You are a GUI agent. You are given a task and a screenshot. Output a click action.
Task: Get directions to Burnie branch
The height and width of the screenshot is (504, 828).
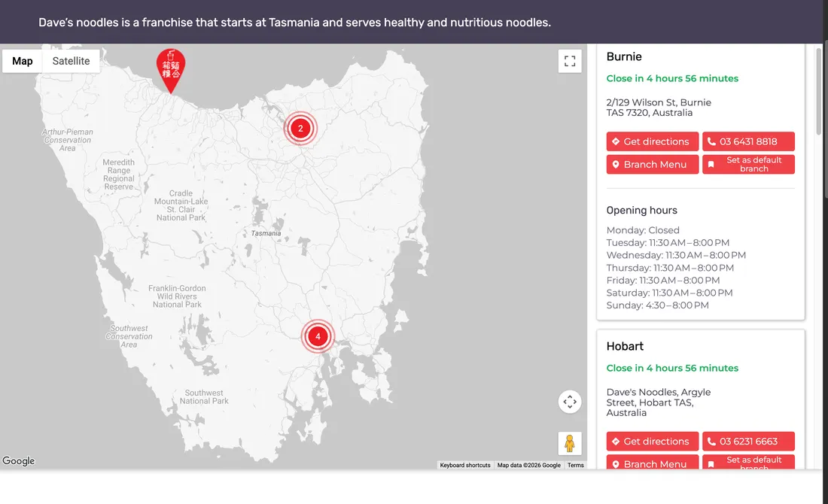[x=652, y=141]
